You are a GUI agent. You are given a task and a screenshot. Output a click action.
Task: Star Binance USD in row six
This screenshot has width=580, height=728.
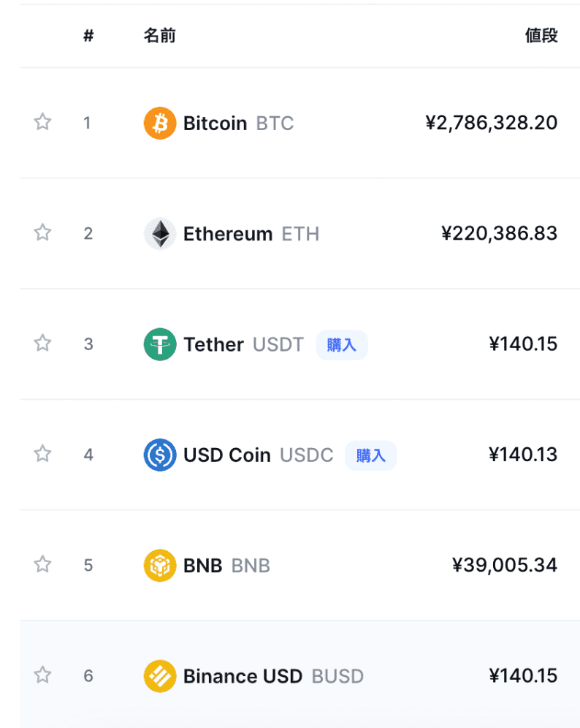pos(42,674)
